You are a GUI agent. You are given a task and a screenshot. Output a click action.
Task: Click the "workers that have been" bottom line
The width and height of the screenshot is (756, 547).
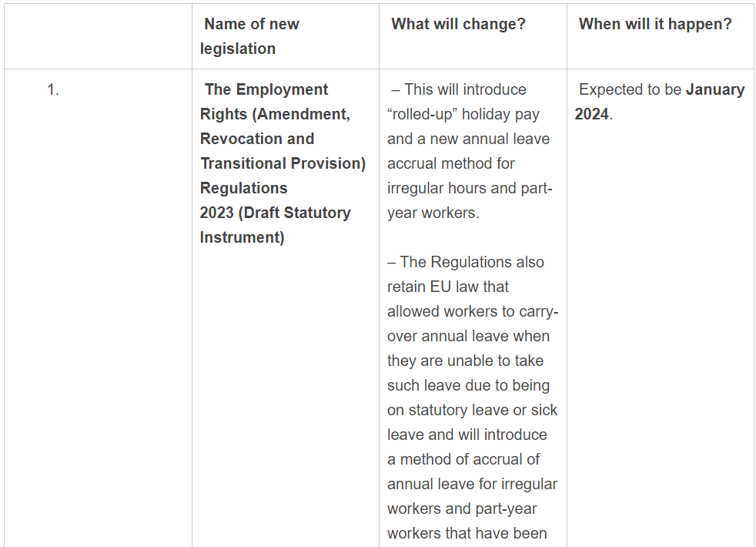click(x=467, y=533)
